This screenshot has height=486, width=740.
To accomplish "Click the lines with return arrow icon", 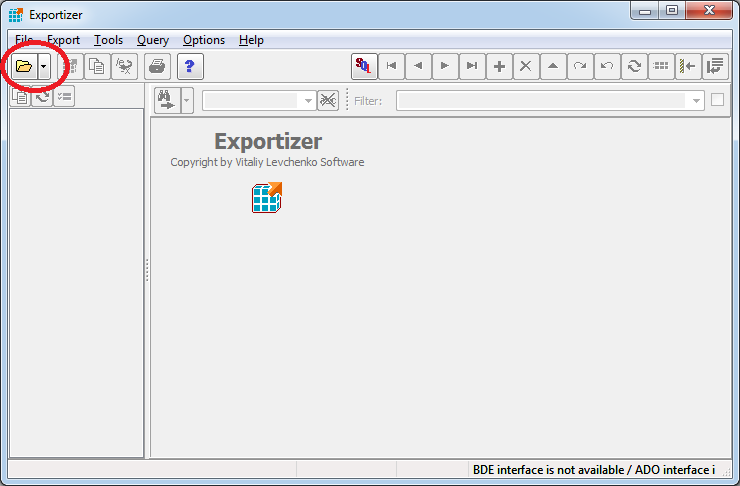I will coord(715,67).
